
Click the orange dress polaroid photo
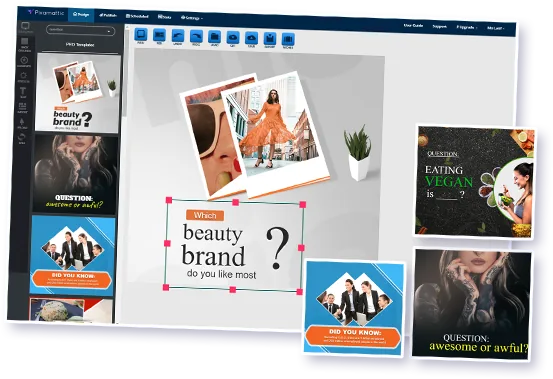click(275, 136)
